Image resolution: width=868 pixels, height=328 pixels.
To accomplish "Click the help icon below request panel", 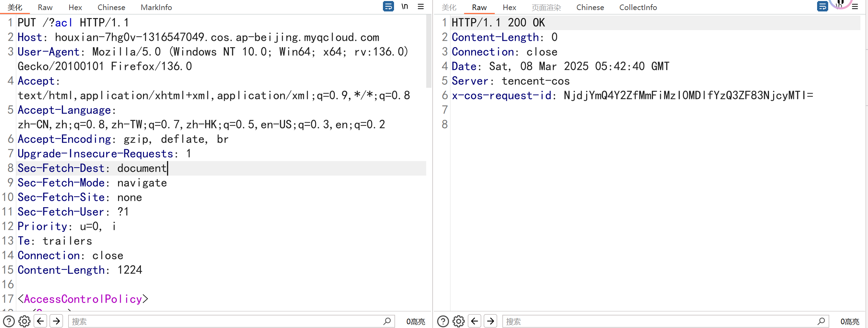I will [9, 321].
